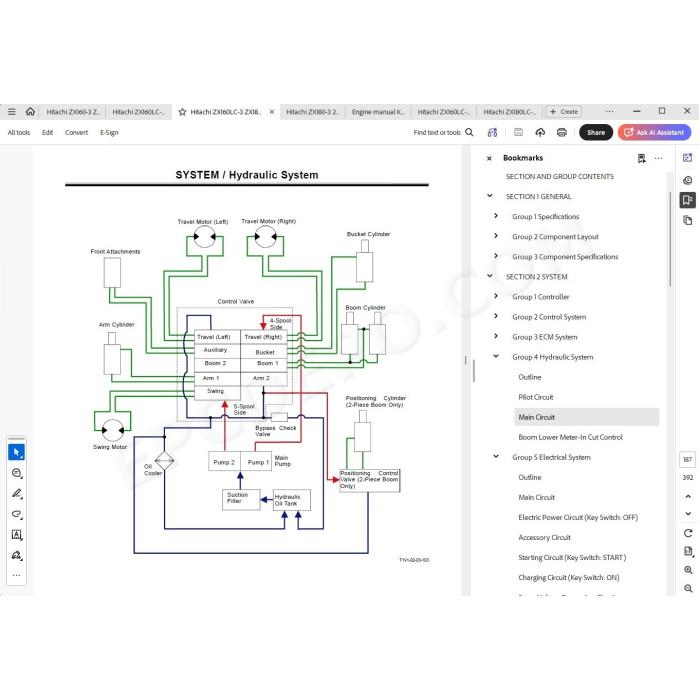Expand Group 1 Controller bookmark
700x700 pixels.
pyautogui.click(x=496, y=296)
